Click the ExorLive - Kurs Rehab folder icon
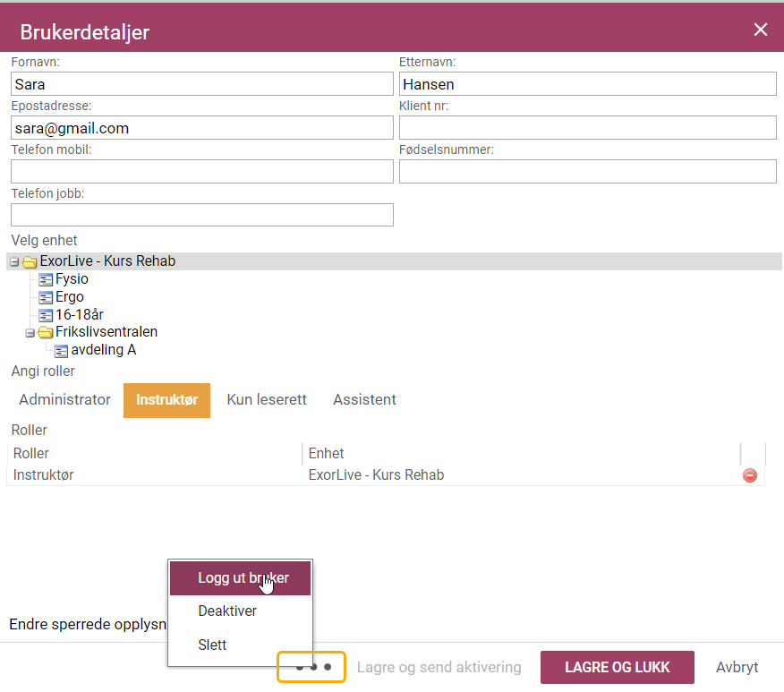The height and width of the screenshot is (692, 784). 30,261
